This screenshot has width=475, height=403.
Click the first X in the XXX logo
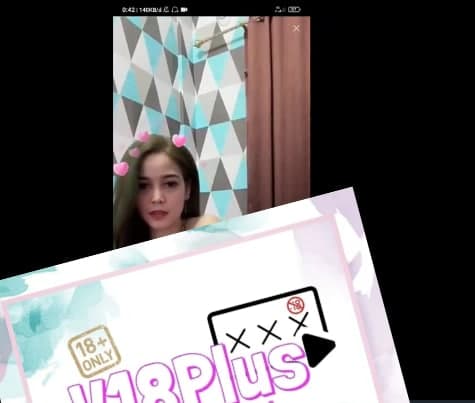pyautogui.click(x=239, y=340)
